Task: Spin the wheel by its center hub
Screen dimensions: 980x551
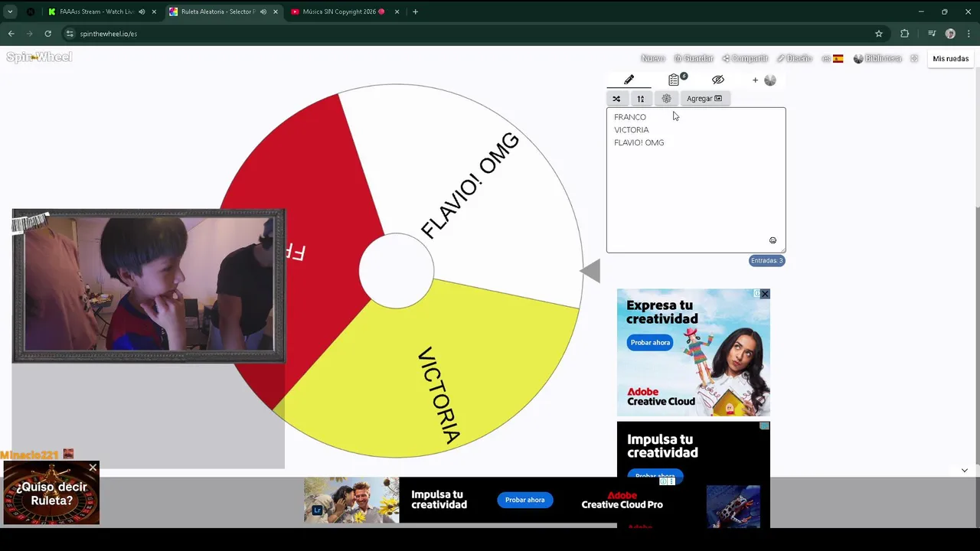Action: click(397, 271)
